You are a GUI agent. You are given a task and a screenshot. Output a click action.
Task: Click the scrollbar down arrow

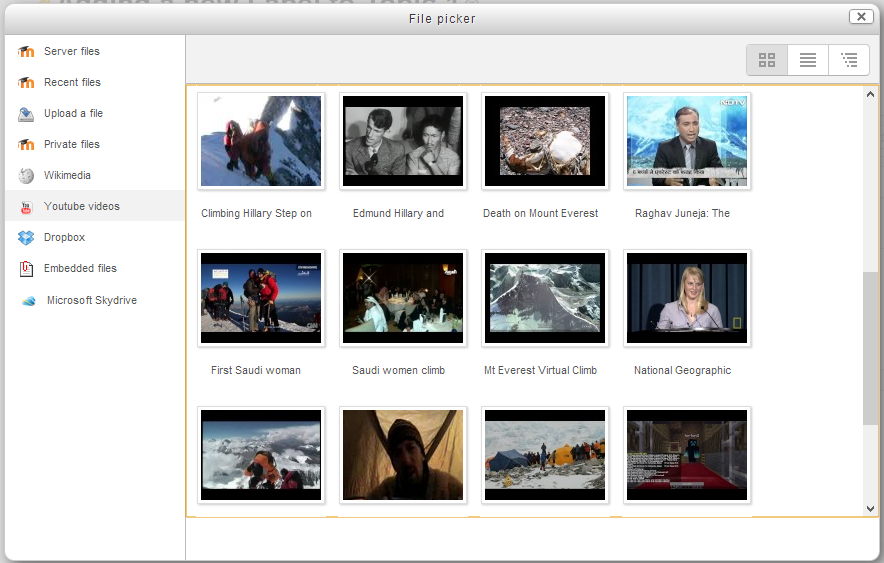[870, 508]
